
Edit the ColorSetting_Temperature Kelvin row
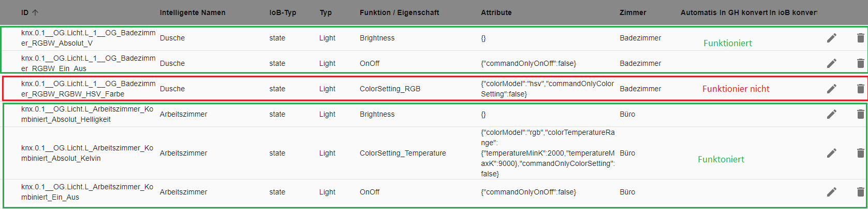click(831, 153)
